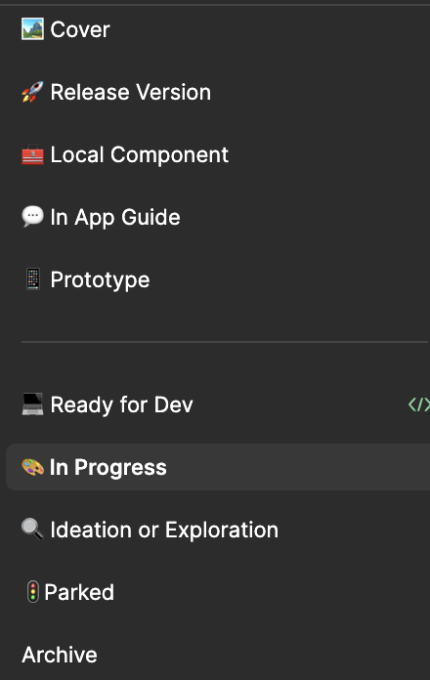430x680 pixels.
Task: Click the mobile phone icon beside Prototype
Action: tap(33, 279)
